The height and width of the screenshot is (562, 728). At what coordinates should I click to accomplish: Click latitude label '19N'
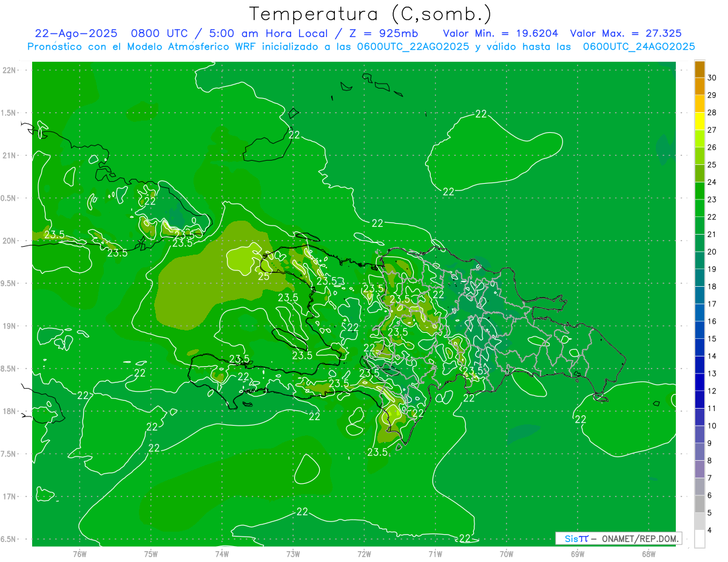[9, 326]
